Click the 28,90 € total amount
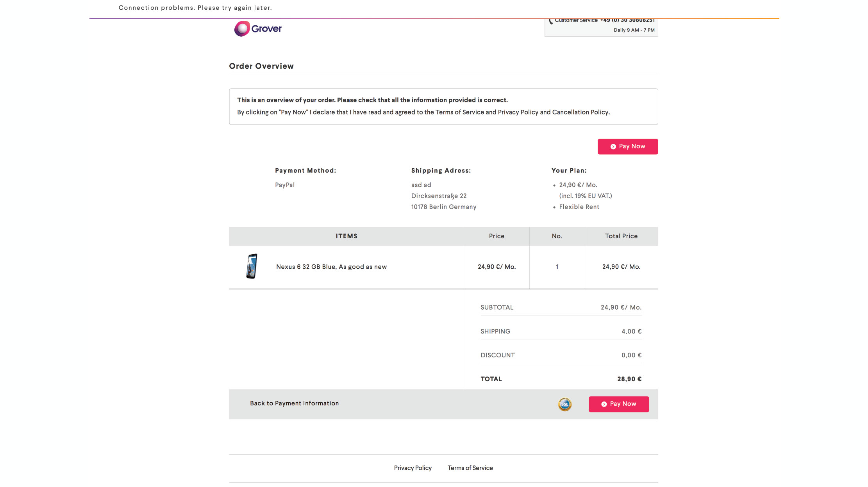 (629, 379)
